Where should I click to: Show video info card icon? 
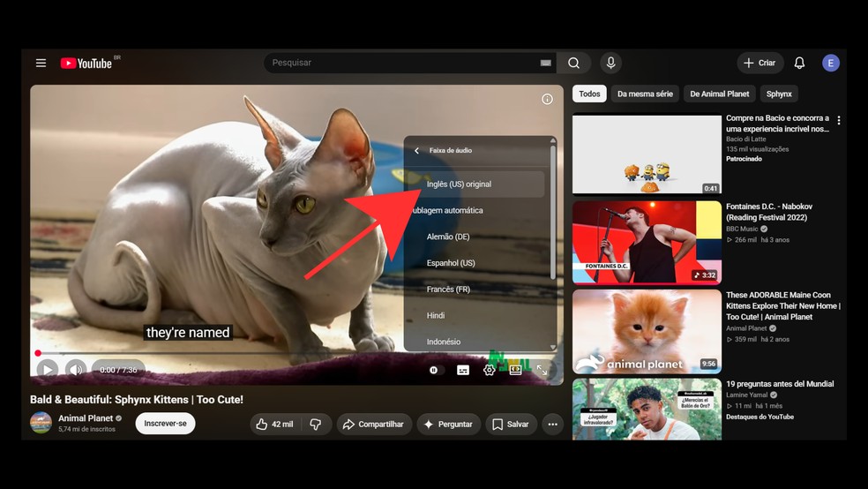click(x=547, y=99)
